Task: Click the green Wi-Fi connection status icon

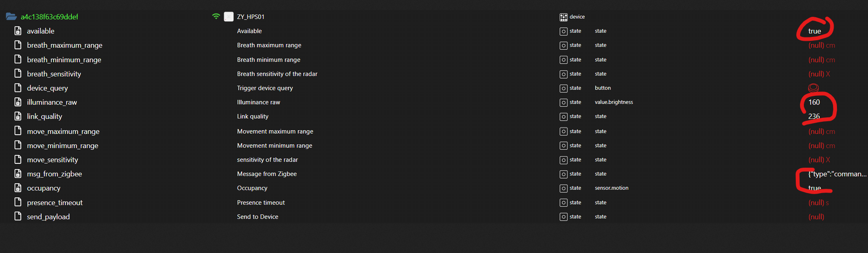Action: tap(216, 17)
